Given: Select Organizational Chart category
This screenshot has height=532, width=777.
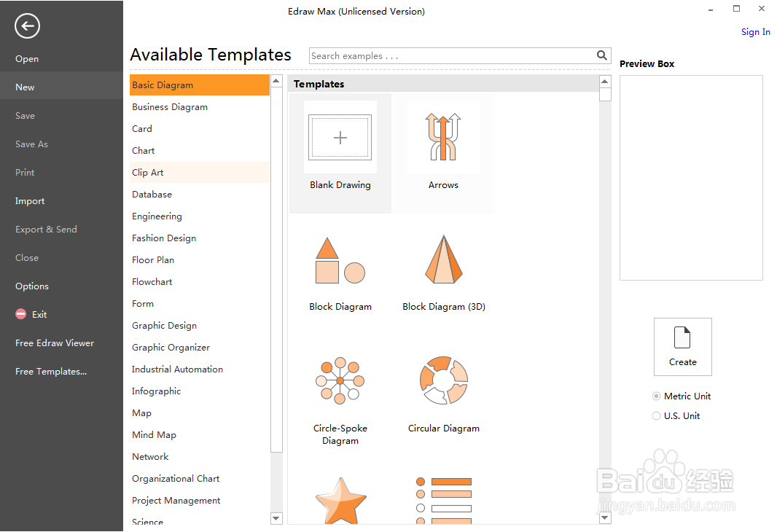Looking at the screenshot, I should (x=200, y=479).
